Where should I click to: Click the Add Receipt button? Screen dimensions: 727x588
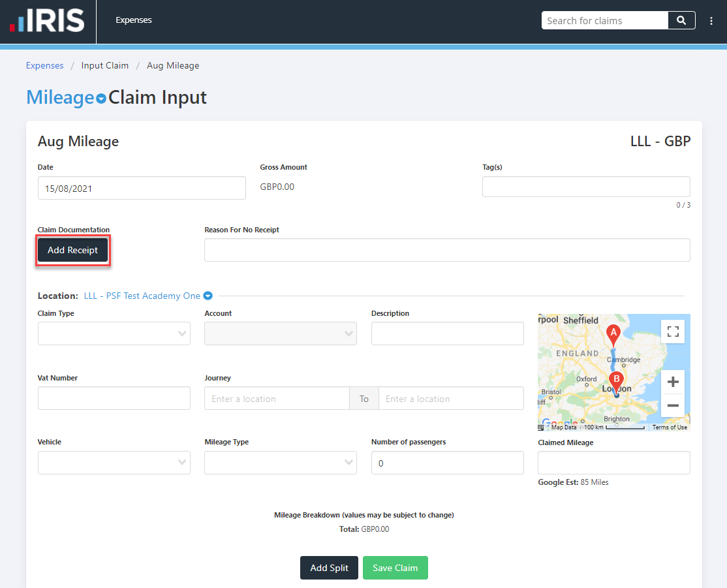tap(72, 250)
